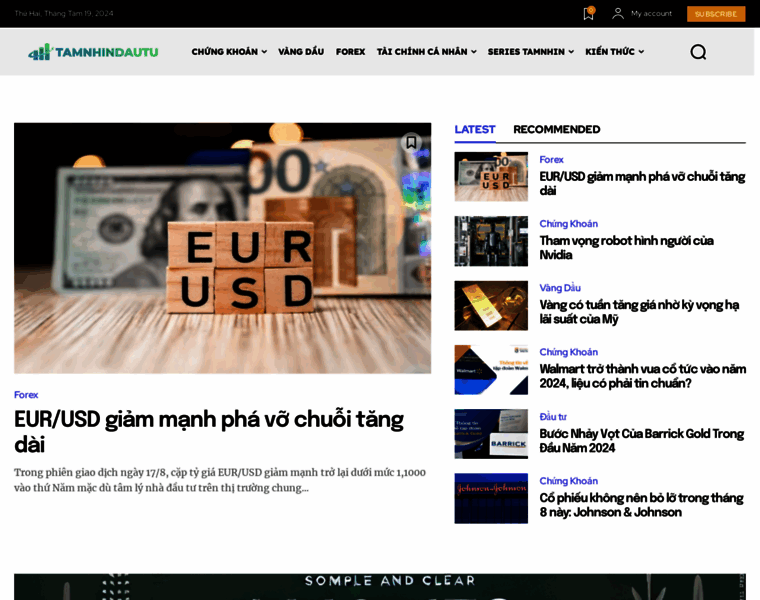This screenshot has height=600, width=760.
Task: Open Bước Nhảy Vọt Của Barrick Gold article
Action: pyautogui.click(x=641, y=441)
